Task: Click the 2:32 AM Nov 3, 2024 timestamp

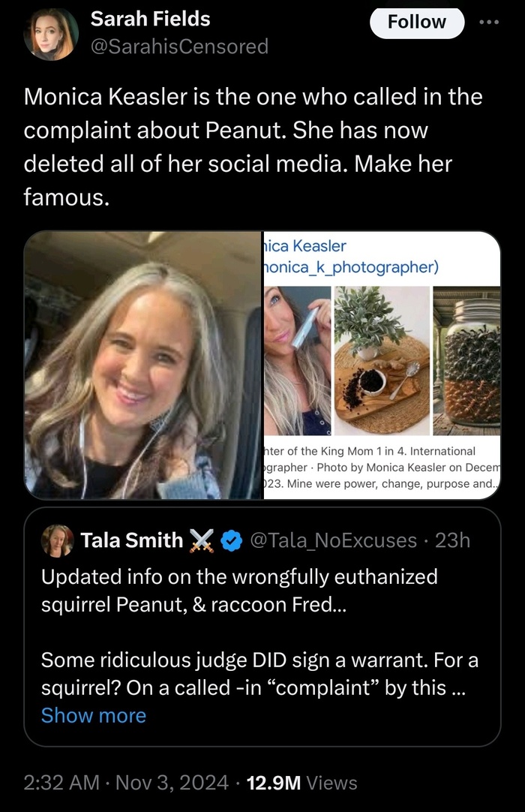Action: pyautogui.click(x=126, y=783)
